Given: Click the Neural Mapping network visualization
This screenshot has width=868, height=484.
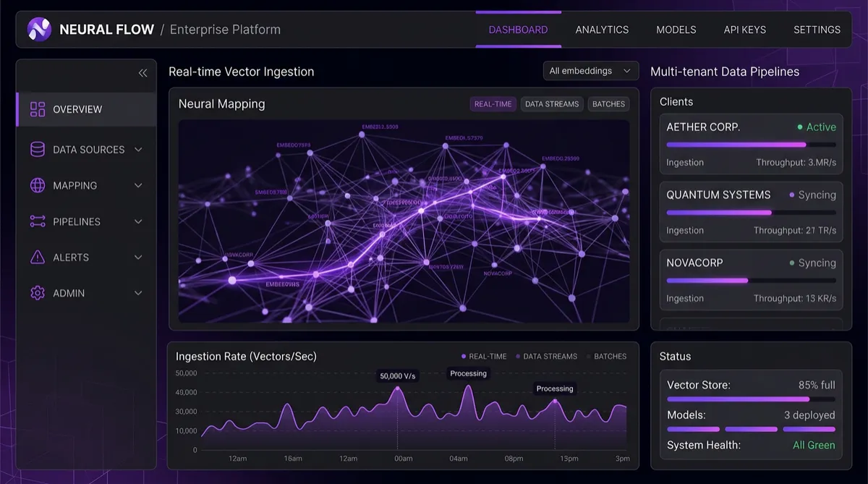Looking at the screenshot, I should pos(404,221).
